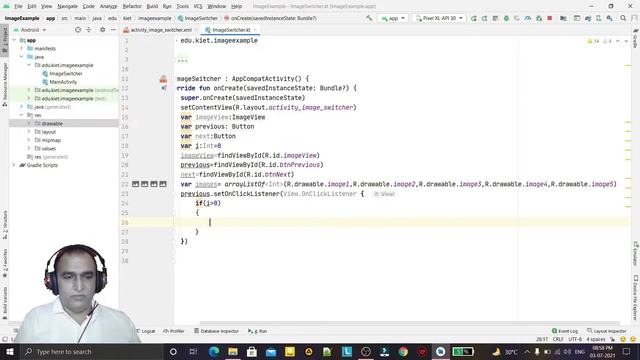Toggle the Structure side panel
The width and height of the screenshot is (640, 360).
click(4, 225)
